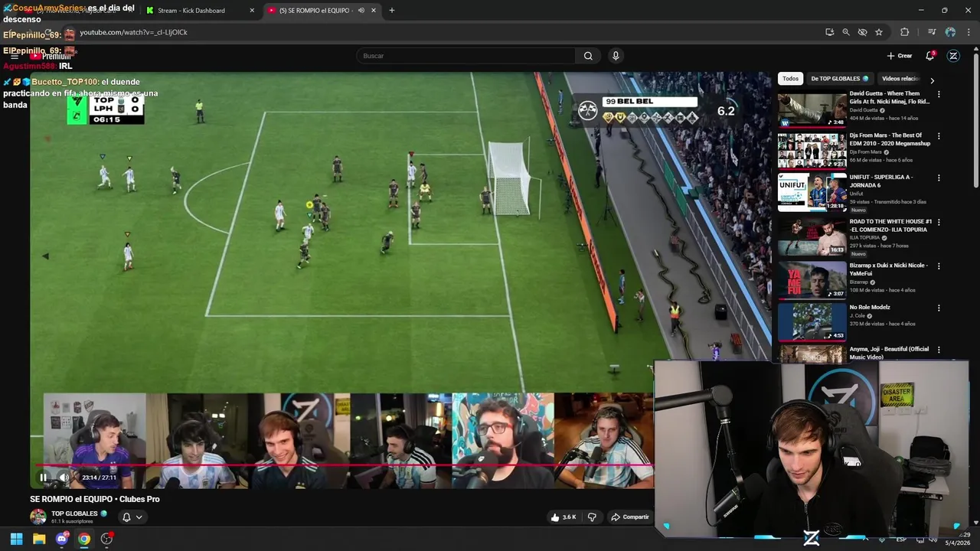980x551 pixels.
Task: Open the YouTube hamburger guide menu
Action: (x=15, y=56)
